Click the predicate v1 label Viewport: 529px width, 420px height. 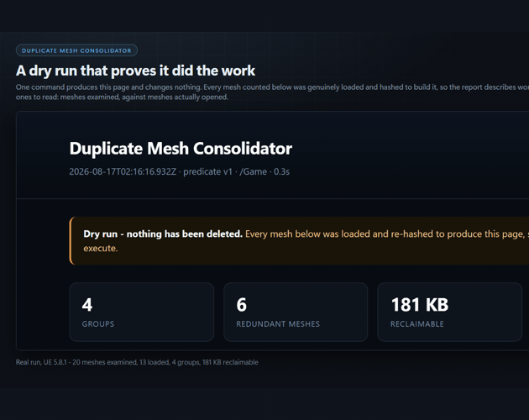pyautogui.click(x=208, y=171)
